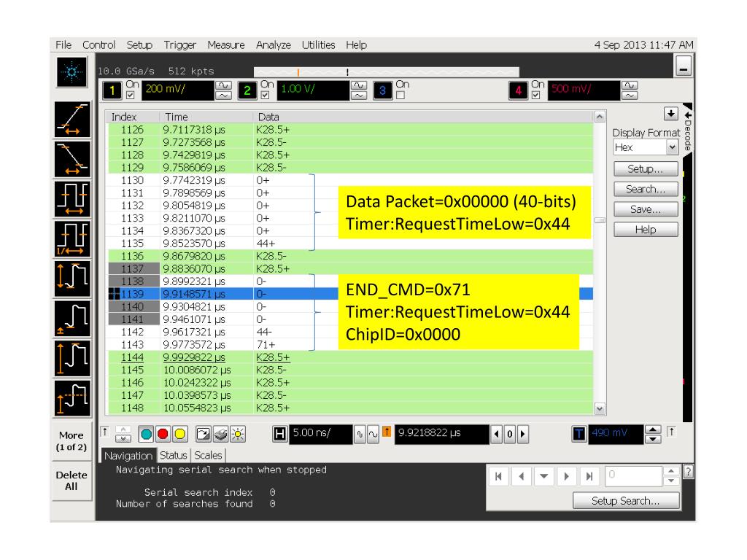Toggle channel 2 On checkbox
This screenshot has width=747, height=560.
[x=265, y=96]
